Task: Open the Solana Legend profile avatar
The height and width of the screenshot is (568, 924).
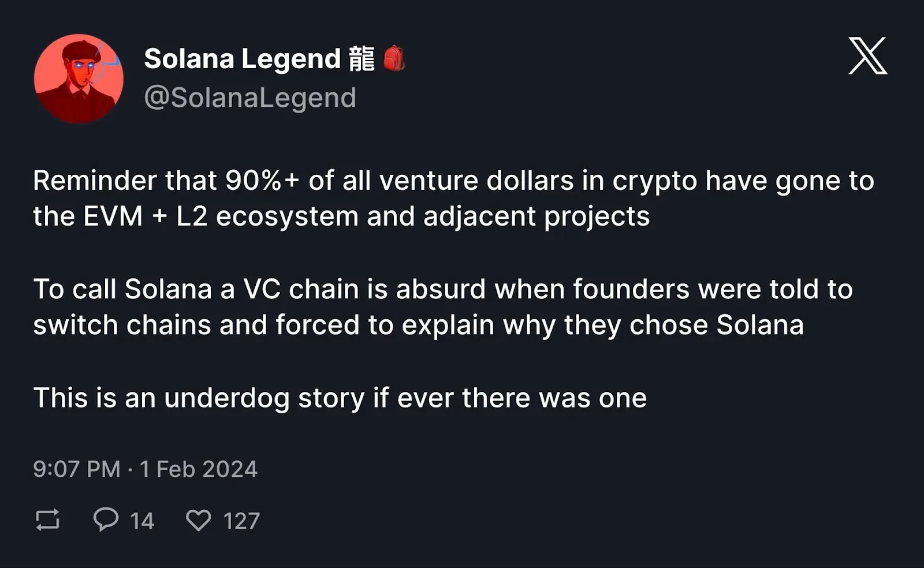Action: point(79,79)
